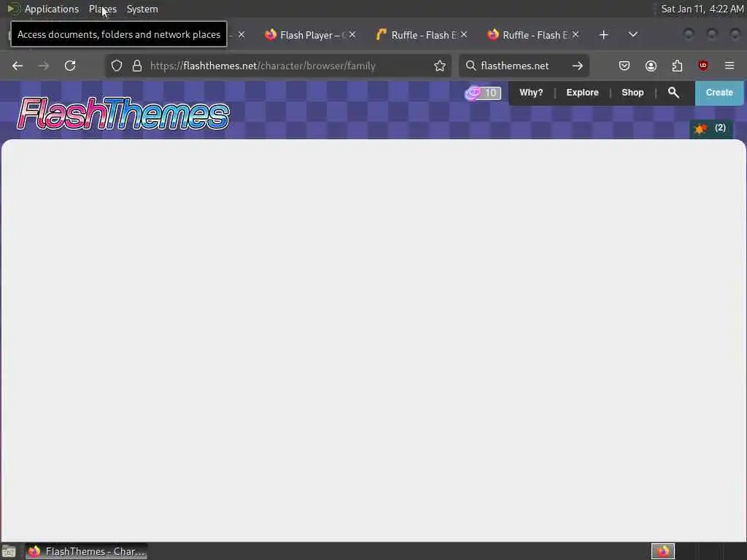
Task: Close the last Ruffle tab
Action: click(576, 35)
